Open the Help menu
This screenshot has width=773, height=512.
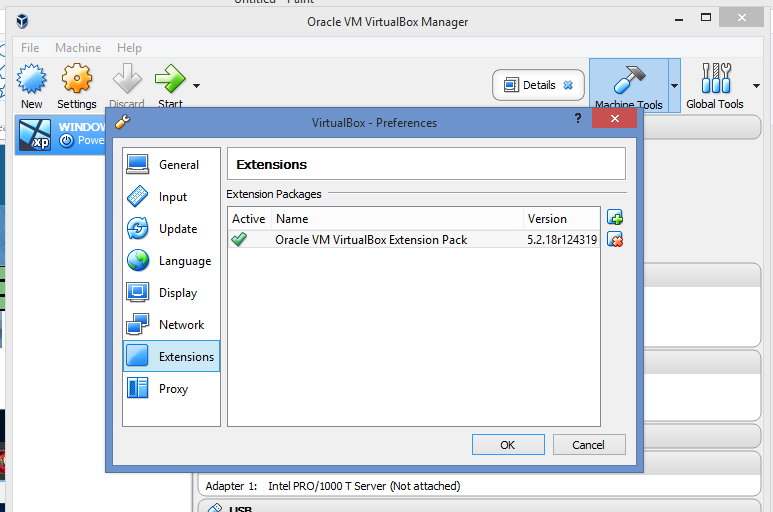129,48
